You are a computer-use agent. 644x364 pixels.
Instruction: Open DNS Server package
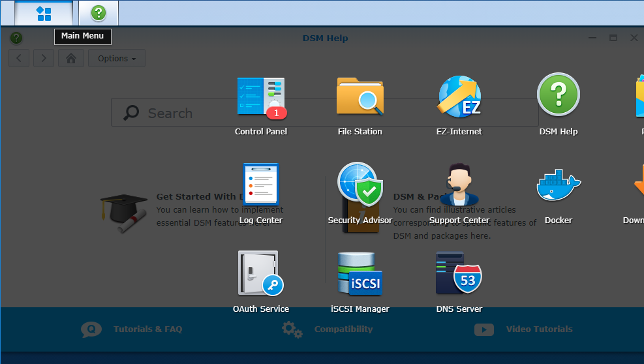(x=459, y=282)
